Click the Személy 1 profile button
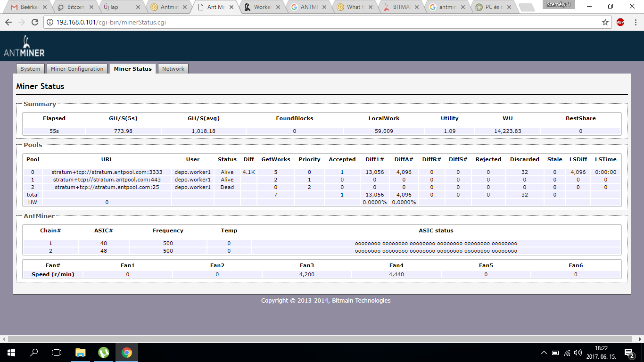Screen dimensions: 644x362 (558, 4)
